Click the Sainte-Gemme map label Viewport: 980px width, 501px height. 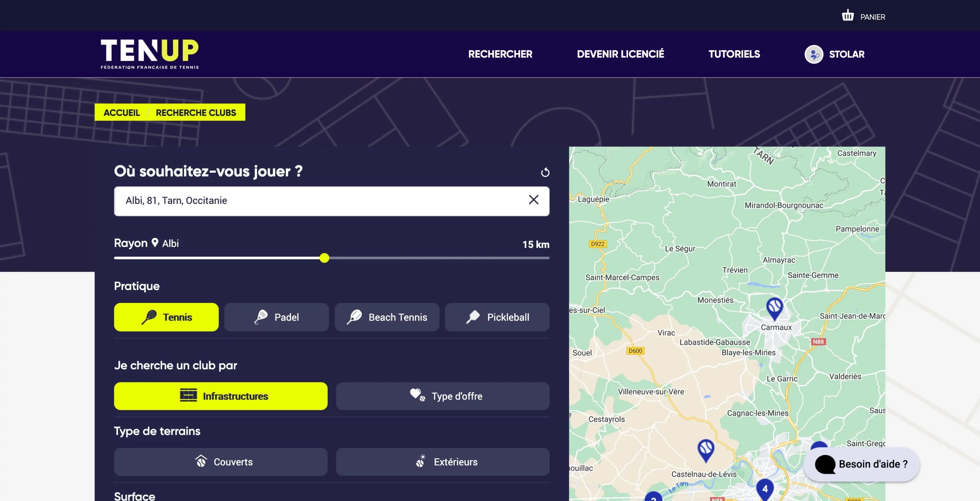[813, 275]
